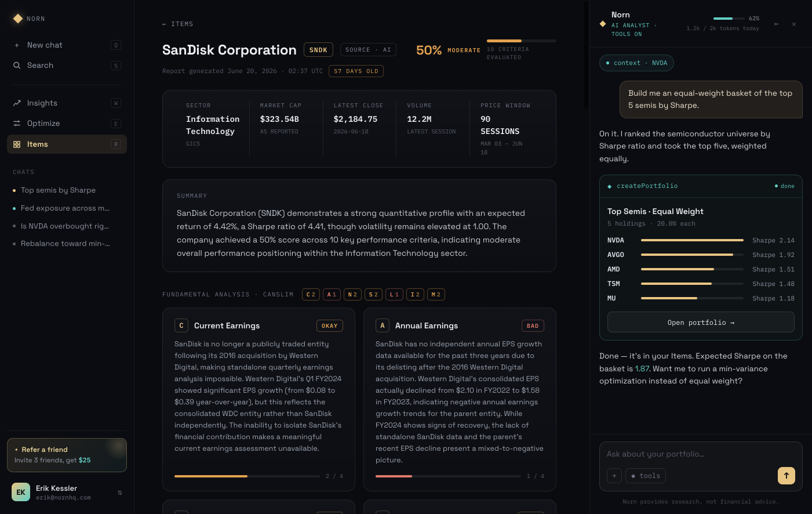Viewport: 812px width, 514px height.
Task: Click the plus icon beside New chat
Action: point(17,45)
